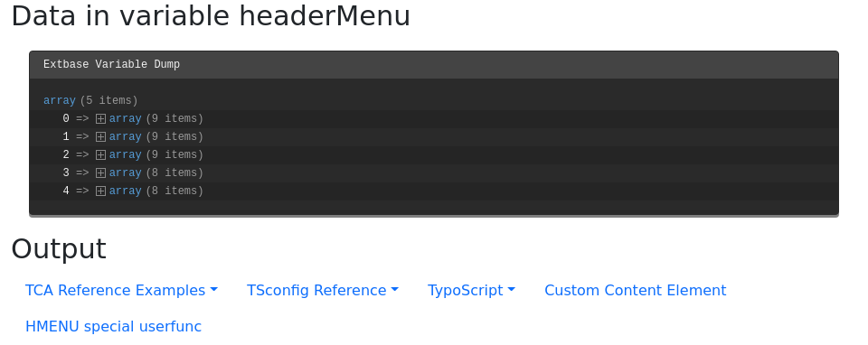Expand array item 0 plus icon

(100, 119)
